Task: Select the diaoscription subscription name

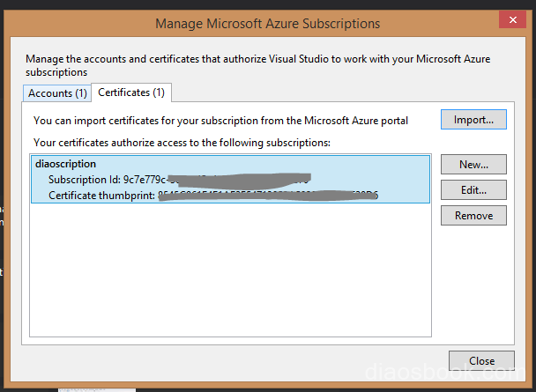Action: coord(65,164)
